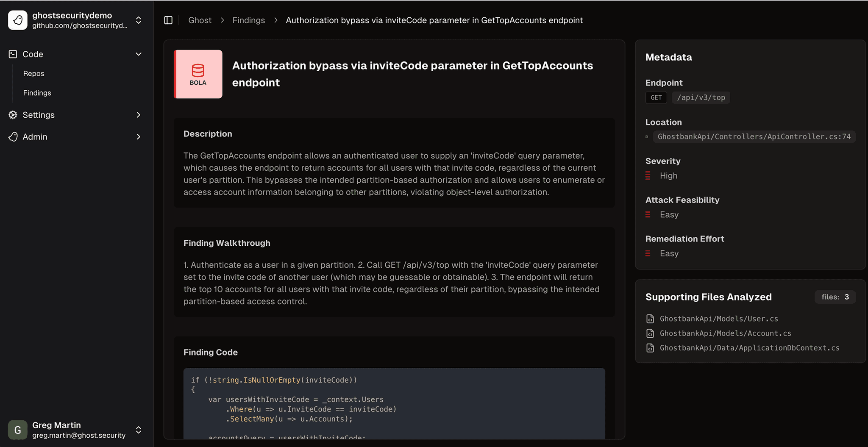This screenshot has width=868, height=447.
Task: Click the Admin section icon
Action: click(13, 137)
